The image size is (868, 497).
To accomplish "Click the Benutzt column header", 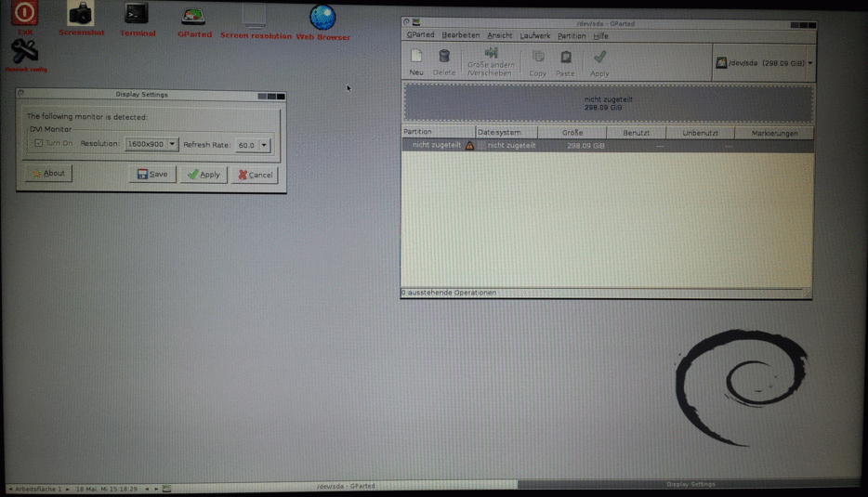I will point(637,133).
